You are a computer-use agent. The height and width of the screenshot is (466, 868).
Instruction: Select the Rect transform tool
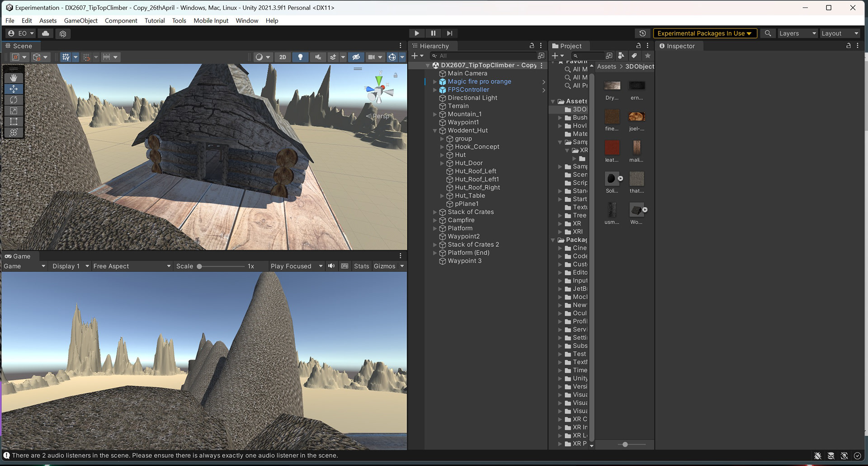click(14, 122)
